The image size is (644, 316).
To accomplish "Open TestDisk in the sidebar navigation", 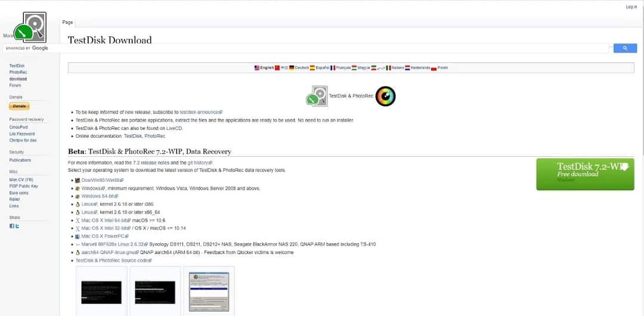I will point(17,66).
